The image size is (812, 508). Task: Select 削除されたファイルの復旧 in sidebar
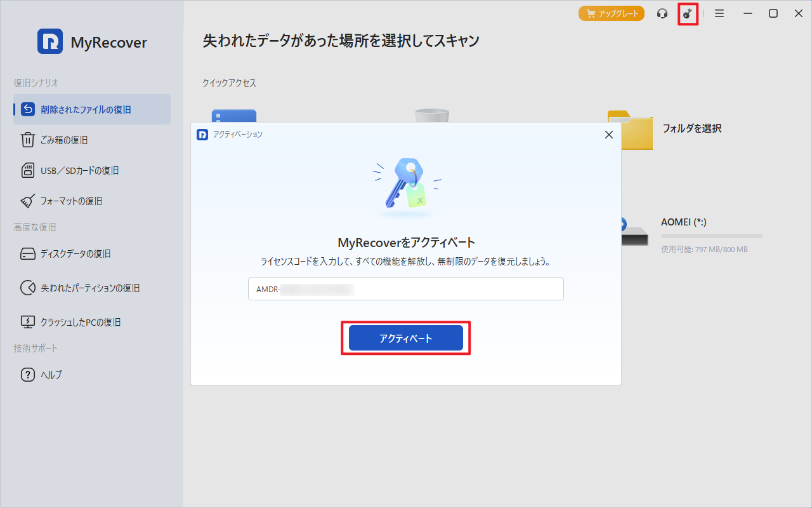(92, 109)
